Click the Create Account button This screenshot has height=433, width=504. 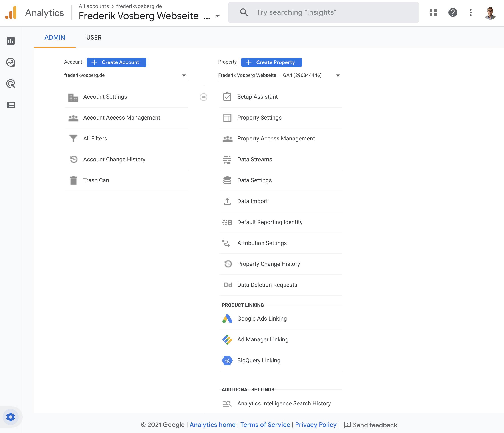117,62
